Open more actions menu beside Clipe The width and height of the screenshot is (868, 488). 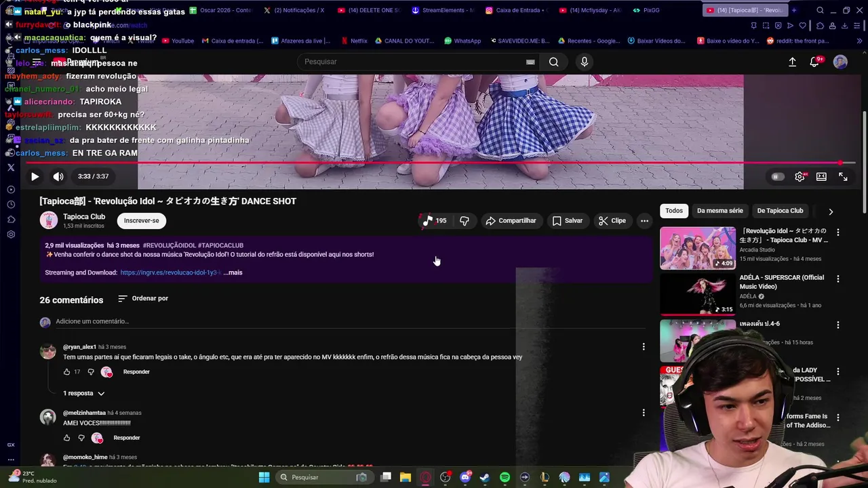644,220
